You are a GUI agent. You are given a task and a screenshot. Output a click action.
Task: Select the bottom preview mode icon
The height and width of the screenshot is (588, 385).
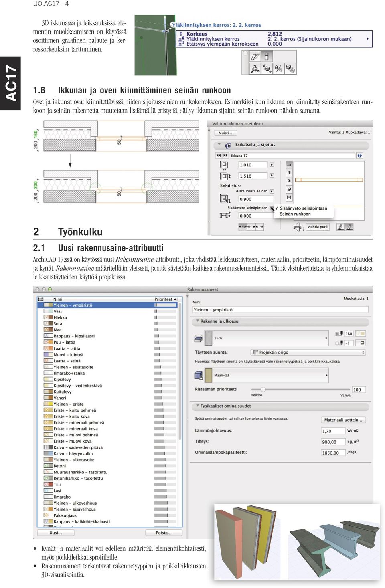[289, 197]
